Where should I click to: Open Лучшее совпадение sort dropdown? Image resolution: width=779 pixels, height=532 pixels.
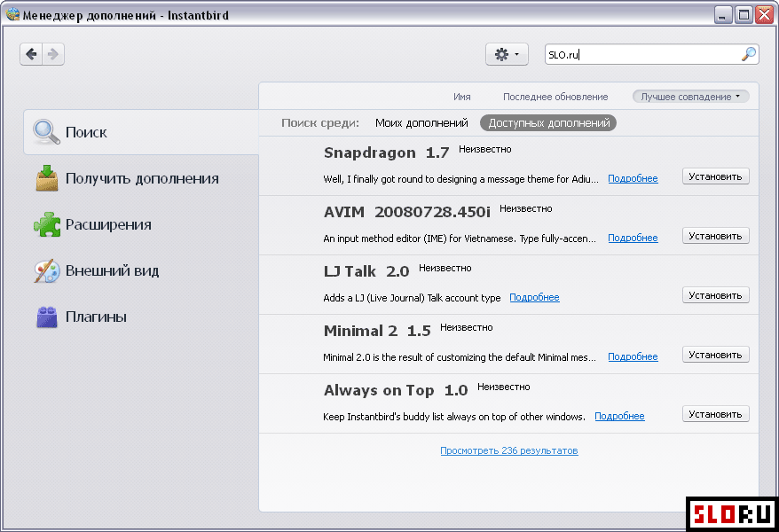pos(690,97)
